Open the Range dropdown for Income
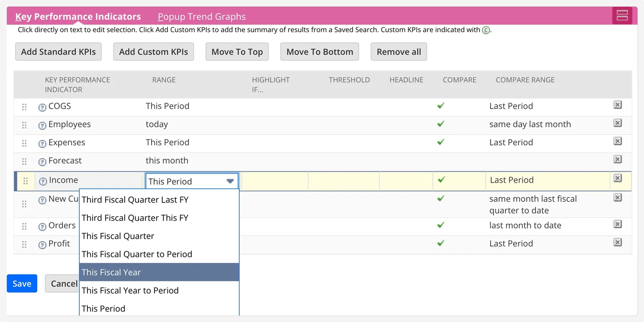 click(x=230, y=181)
